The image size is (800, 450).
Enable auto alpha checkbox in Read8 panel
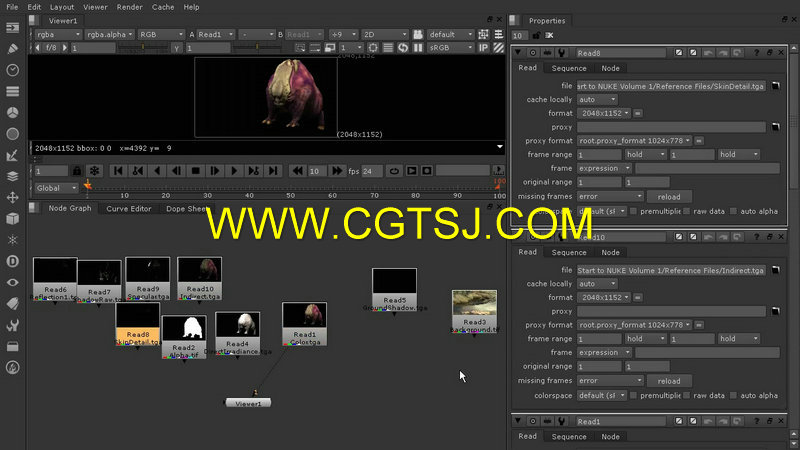coord(734,211)
